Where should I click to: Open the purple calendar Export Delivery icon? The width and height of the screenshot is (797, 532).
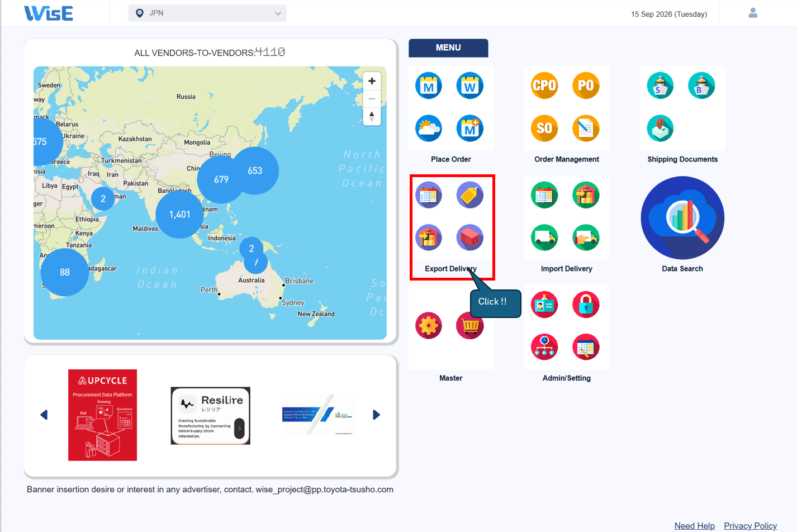point(429,195)
